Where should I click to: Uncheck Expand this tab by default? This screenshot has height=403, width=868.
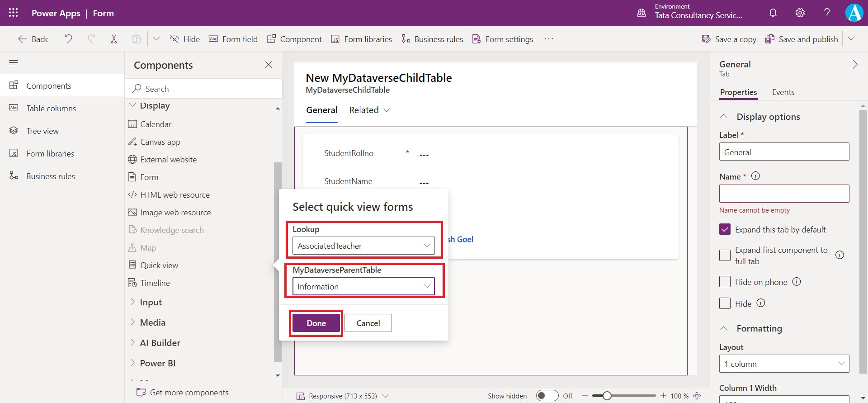[x=725, y=229]
